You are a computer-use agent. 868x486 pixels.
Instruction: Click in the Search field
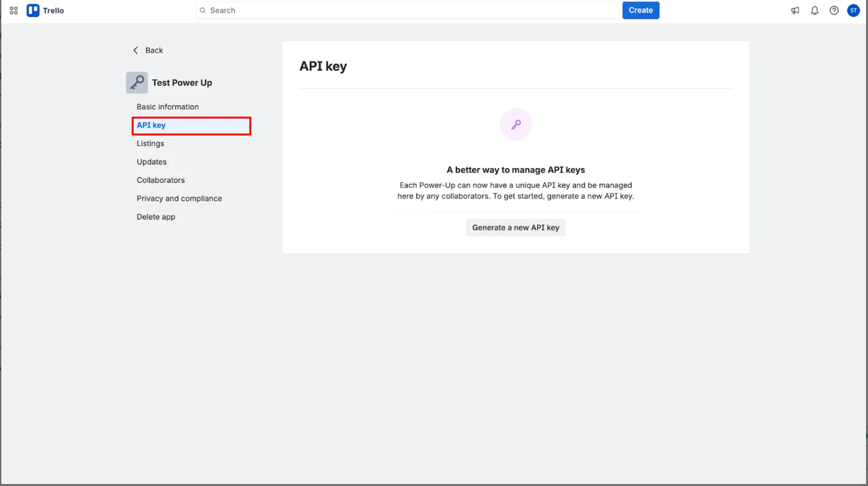(x=406, y=10)
